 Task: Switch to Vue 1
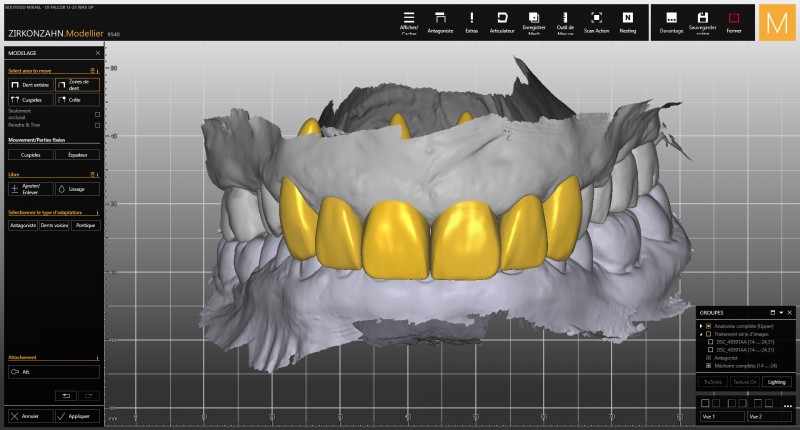point(722,417)
